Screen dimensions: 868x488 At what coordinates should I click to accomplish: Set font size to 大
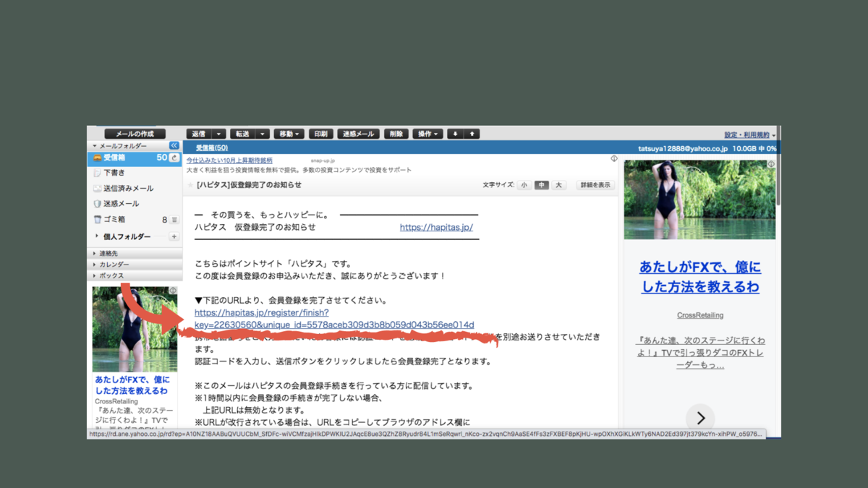(x=558, y=186)
